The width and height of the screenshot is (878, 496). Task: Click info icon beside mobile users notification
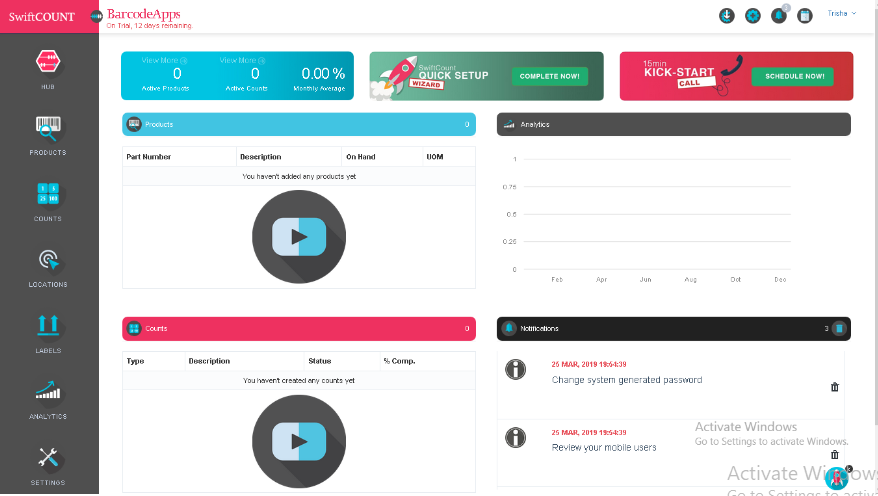(x=516, y=437)
